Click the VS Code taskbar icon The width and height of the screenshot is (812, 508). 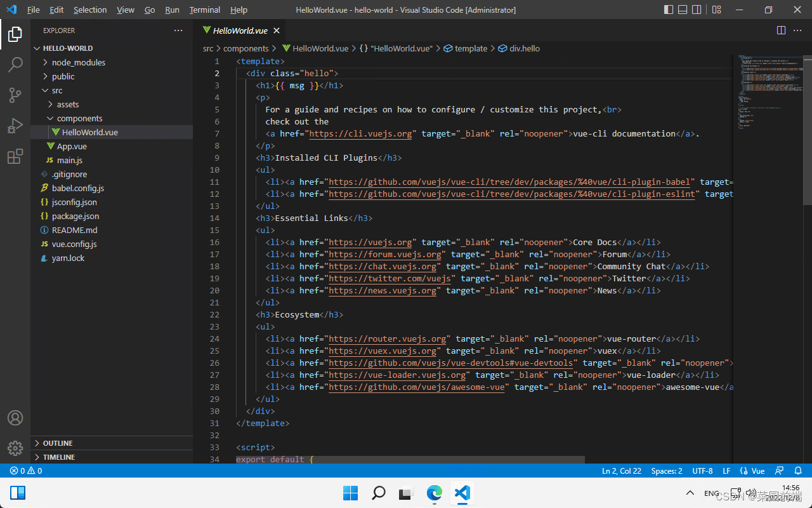click(462, 493)
